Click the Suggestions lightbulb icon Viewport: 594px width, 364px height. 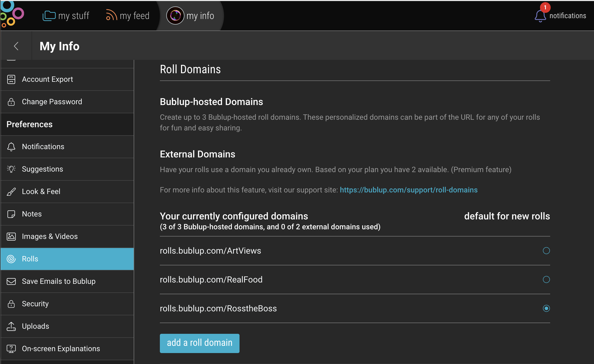coord(11,169)
